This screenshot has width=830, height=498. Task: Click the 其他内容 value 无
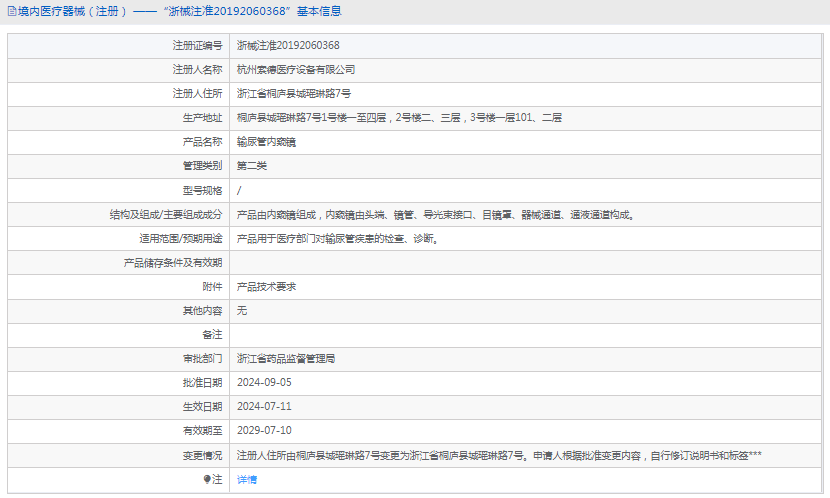(x=242, y=311)
